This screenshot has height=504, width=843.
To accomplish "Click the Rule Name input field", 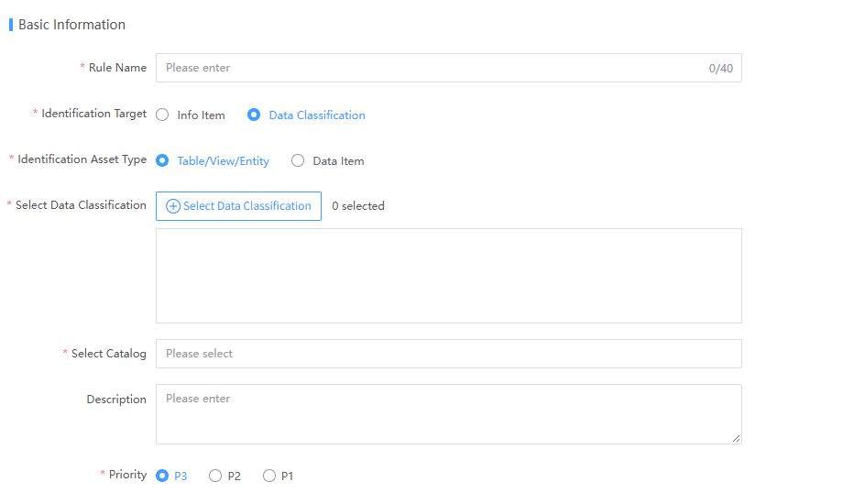I will [448, 68].
